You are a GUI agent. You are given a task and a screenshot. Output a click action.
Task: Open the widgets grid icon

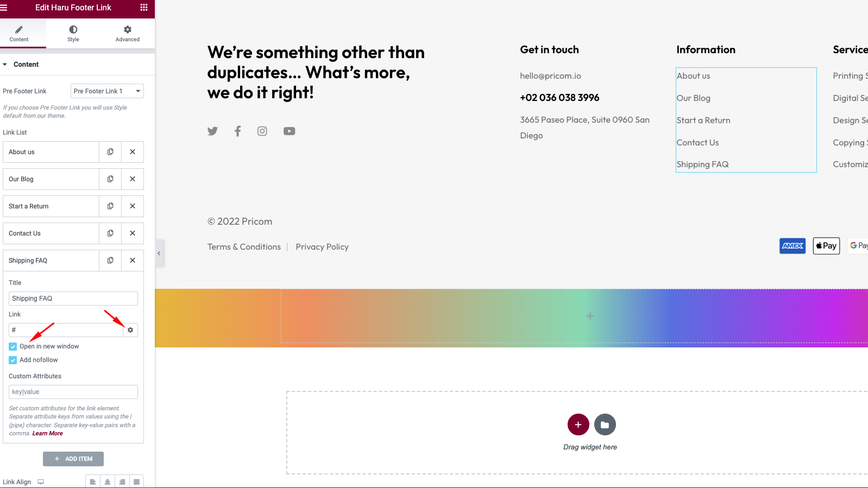pos(144,8)
